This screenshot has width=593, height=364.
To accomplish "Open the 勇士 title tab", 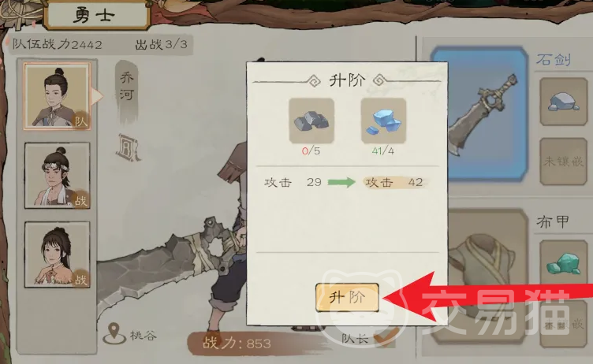I will pyautogui.click(x=96, y=15).
